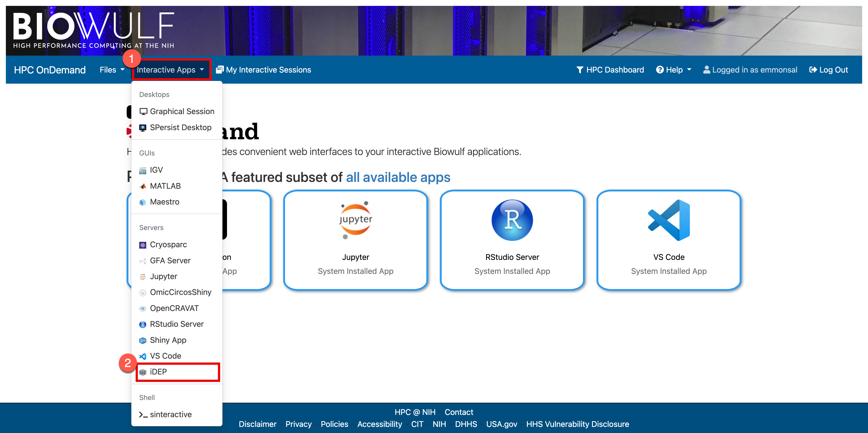868x433 pixels.
Task: Click the sinteractive terminal prompt icon
Action: click(x=143, y=415)
